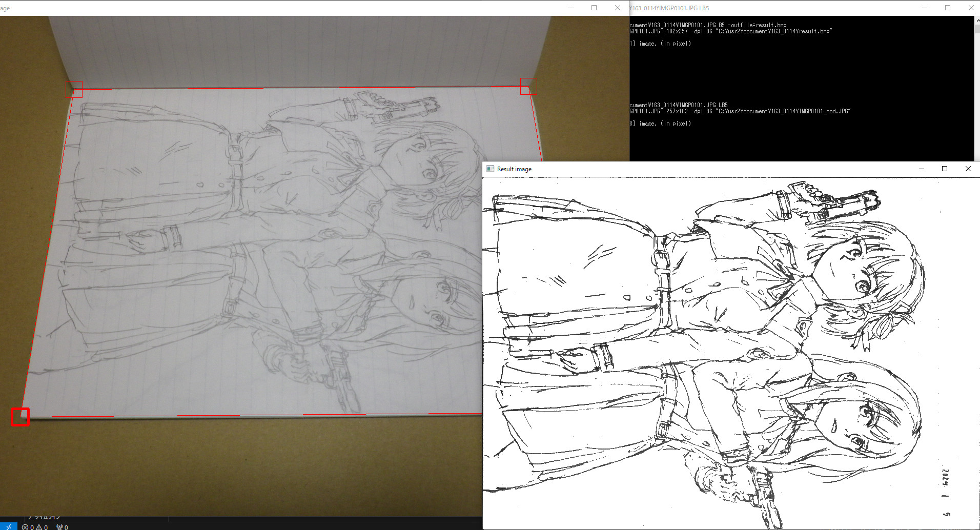This screenshot has height=530, width=980.
Task: Click the console text "1] image. (in pixel)"
Action: click(660, 44)
